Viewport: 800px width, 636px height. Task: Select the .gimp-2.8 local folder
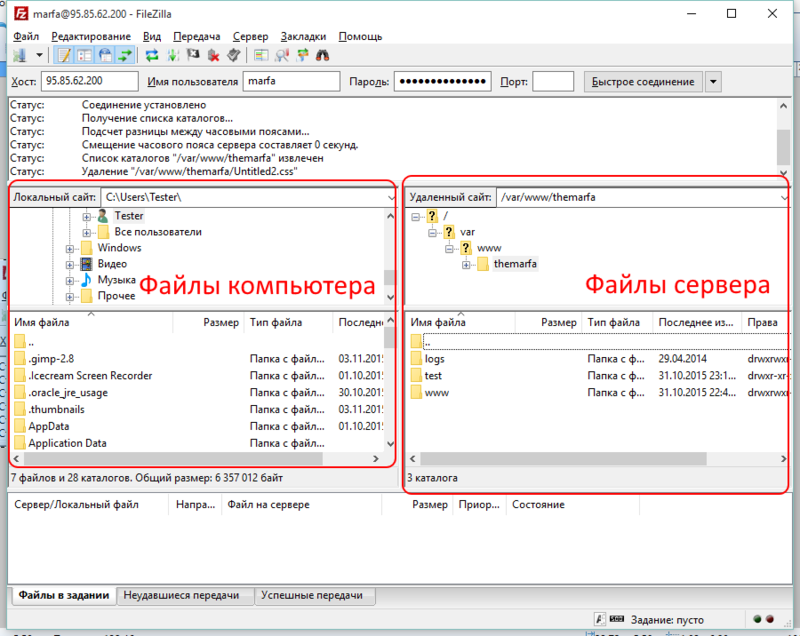point(51,359)
